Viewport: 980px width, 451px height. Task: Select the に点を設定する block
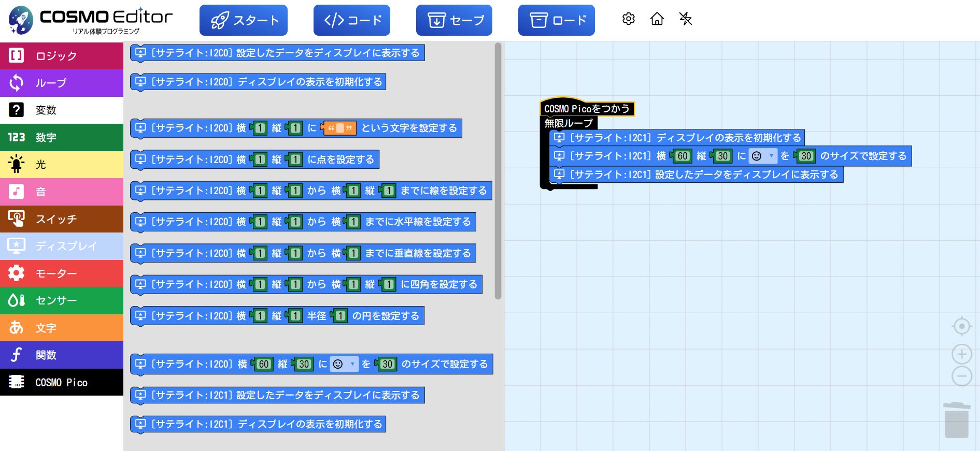[x=254, y=159]
